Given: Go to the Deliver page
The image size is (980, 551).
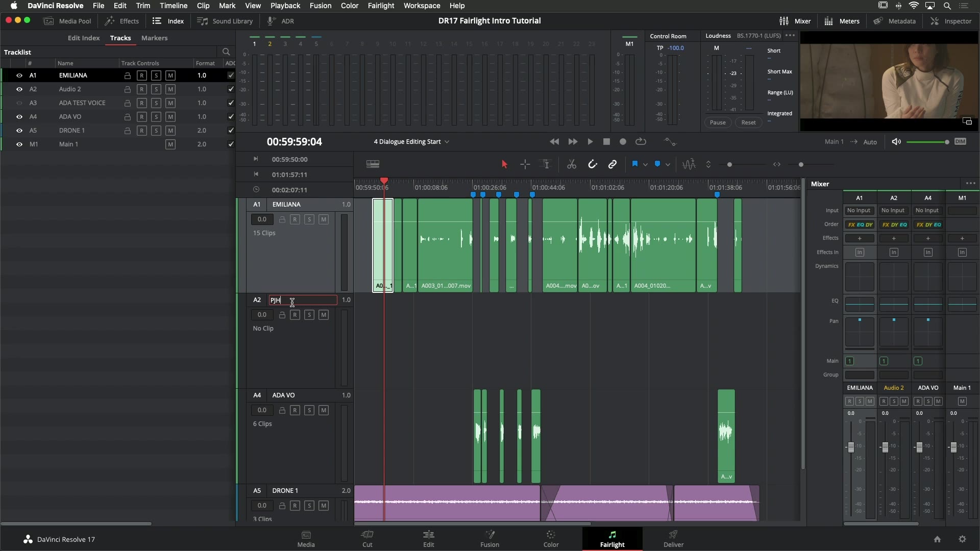Looking at the screenshot, I should pos(673,539).
